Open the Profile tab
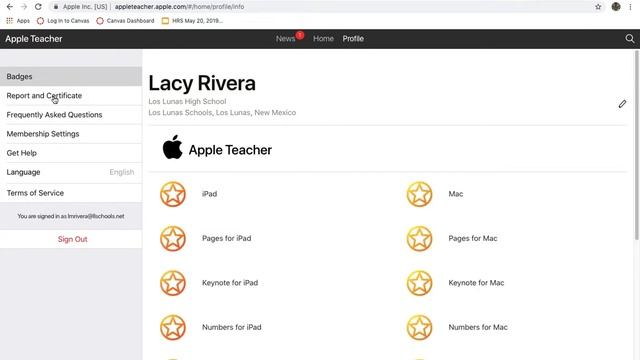 point(353,39)
